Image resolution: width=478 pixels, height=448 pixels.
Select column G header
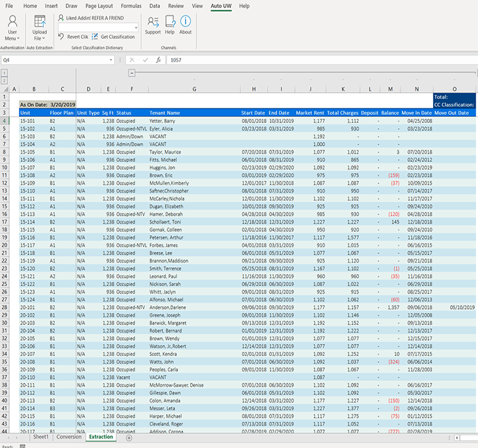pyautogui.click(x=193, y=89)
